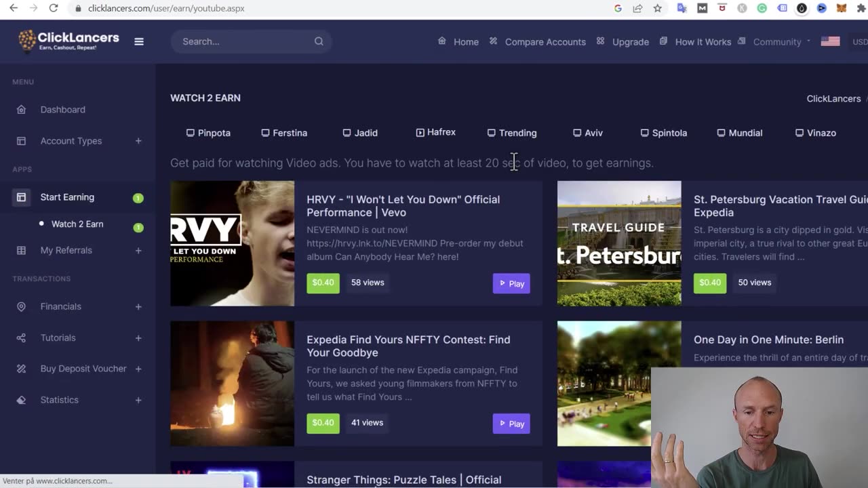Open Google Translate extension icon

point(682,8)
